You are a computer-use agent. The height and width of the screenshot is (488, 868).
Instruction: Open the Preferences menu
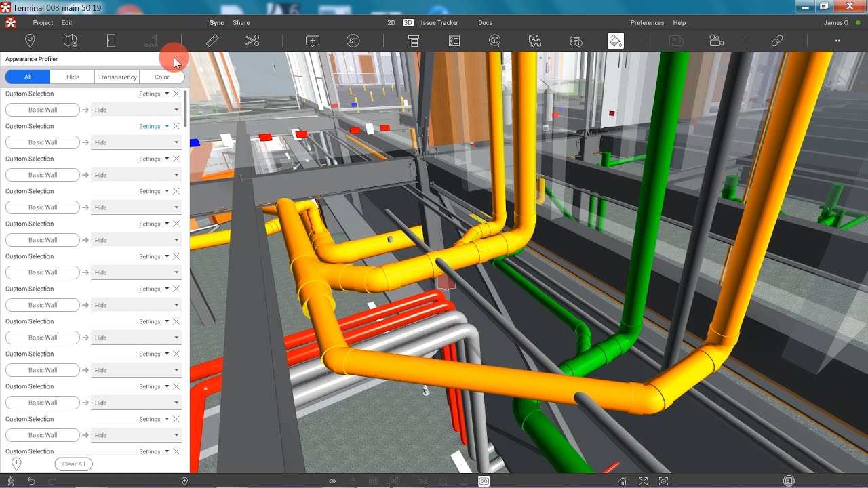pos(647,22)
